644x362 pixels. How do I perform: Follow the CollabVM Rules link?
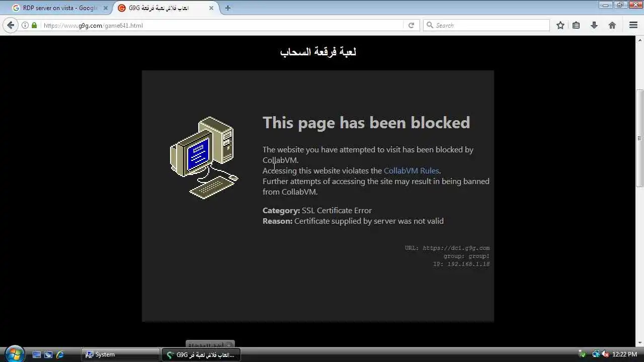pyautogui.click(x=411, y=170)
